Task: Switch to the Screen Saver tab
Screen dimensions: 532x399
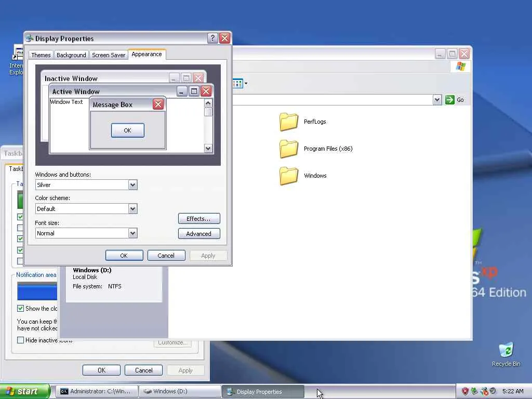Action: (109, 55)
